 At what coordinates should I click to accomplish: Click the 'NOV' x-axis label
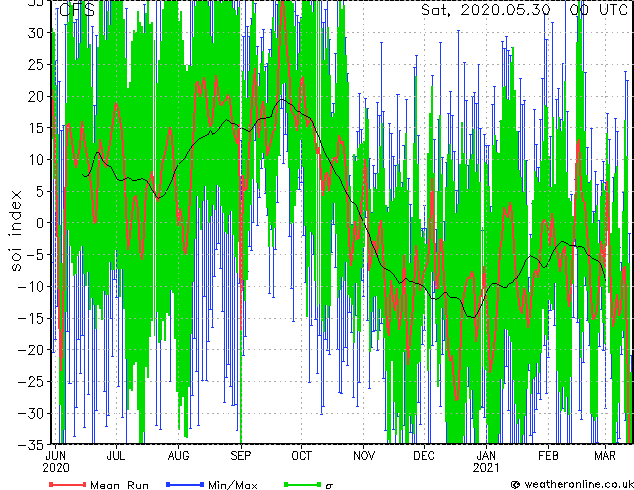click(x=364, y=456)
